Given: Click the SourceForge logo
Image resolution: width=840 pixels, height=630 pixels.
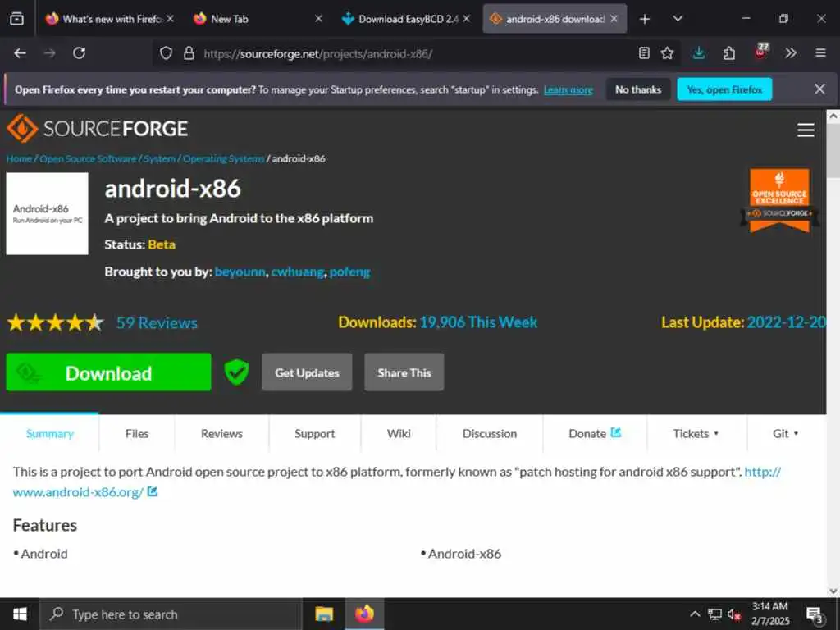Looking at the screenshot, I should tap(97, 129).
